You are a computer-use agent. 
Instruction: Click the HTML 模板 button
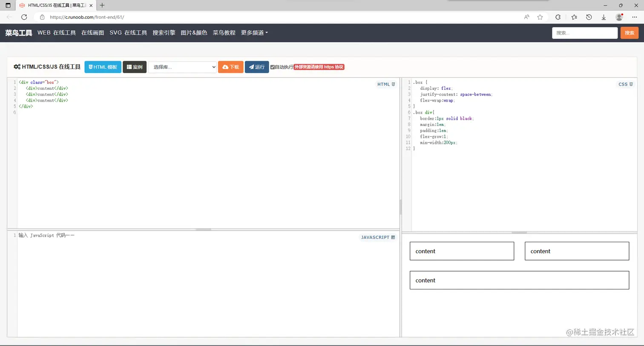[x=103, y=67]
